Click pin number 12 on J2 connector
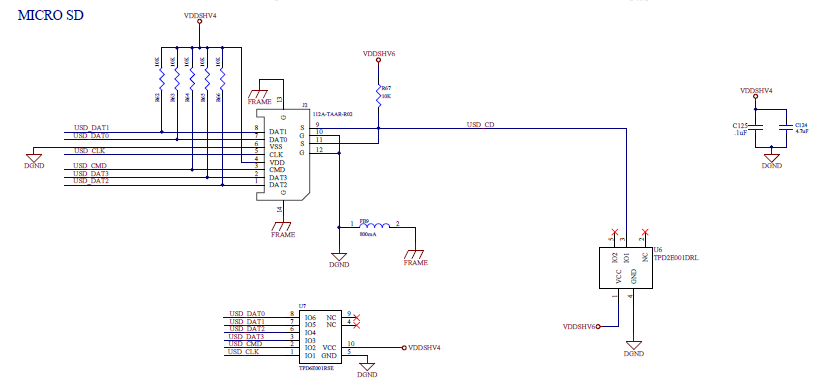 (x=320, y=150)
